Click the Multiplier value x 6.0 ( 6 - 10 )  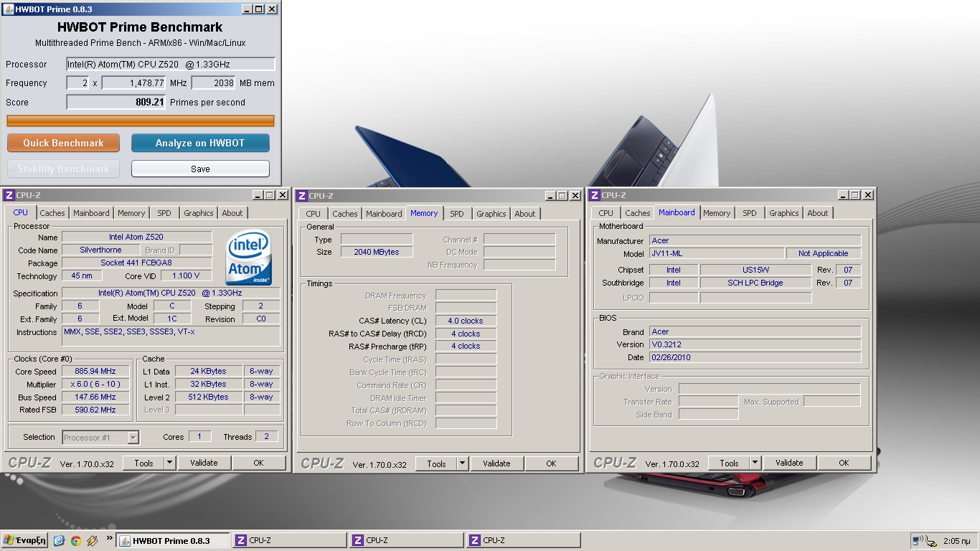coord(95,384)
